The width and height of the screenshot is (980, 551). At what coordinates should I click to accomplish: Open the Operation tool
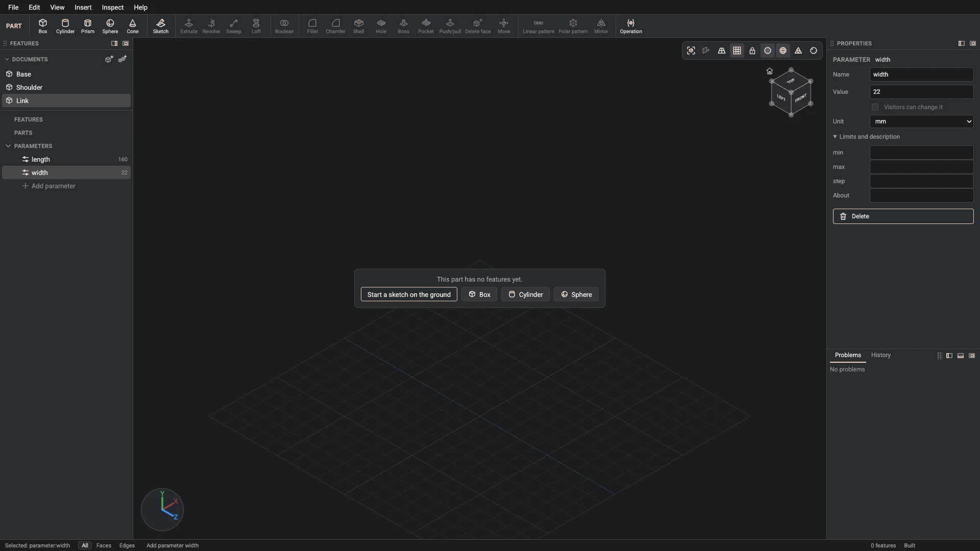pos(631,26)
